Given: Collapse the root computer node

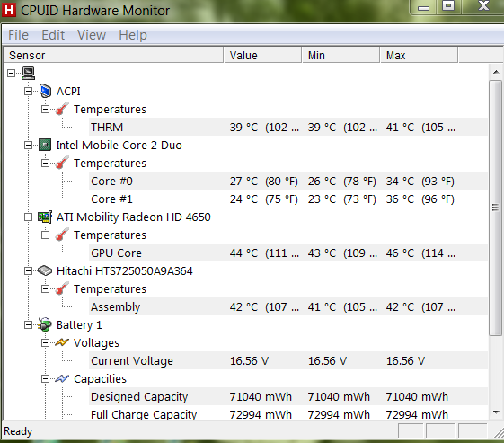Looking at the screenshot, I should pos(12,74).
